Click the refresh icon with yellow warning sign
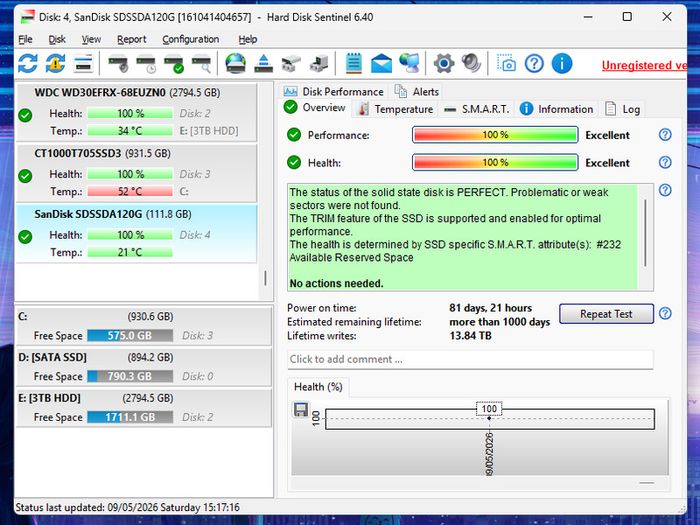Viewport: 700px width, 525px height. point(55,63)
